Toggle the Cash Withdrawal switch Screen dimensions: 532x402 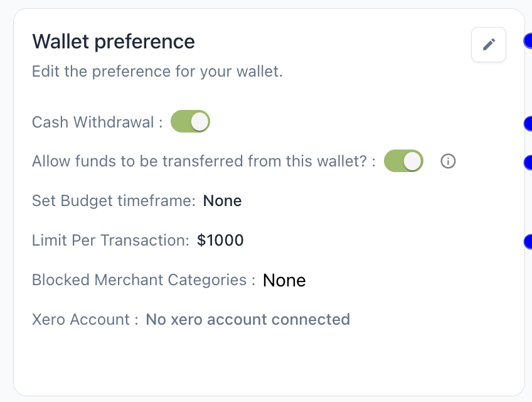pos(190,121)
